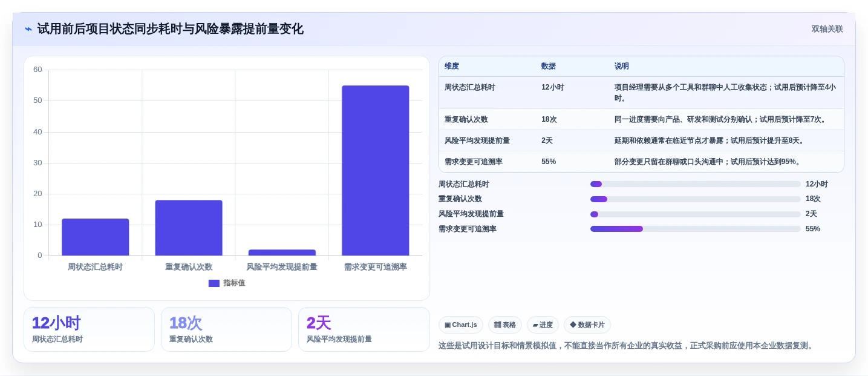Click the 数据卡片 tag chip
Image resolution: width=868 pixels, height=376 pixels.
click(x=587, y=325)
